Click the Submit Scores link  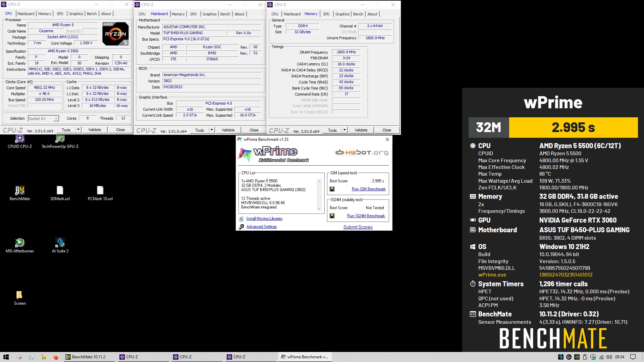tap(358, 227)
